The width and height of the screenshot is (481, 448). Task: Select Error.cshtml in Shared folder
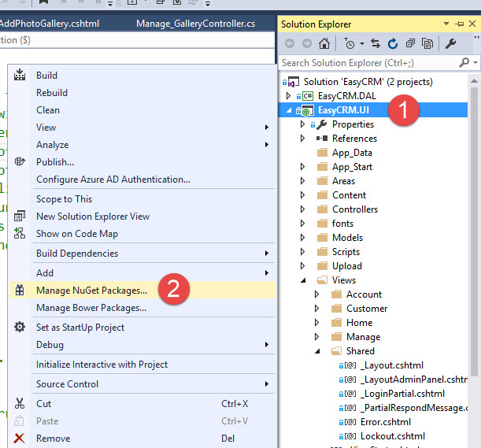pyautogui.click(x=386, y=422)
